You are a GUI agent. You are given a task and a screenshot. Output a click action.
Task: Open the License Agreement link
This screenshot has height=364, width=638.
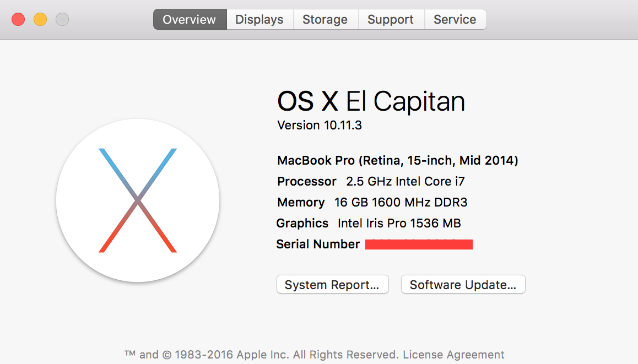pyautogui.click(x=453, y=355)
